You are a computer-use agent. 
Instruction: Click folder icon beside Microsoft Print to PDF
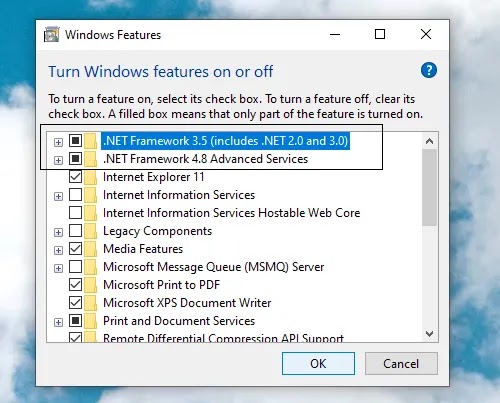(90, 285)
